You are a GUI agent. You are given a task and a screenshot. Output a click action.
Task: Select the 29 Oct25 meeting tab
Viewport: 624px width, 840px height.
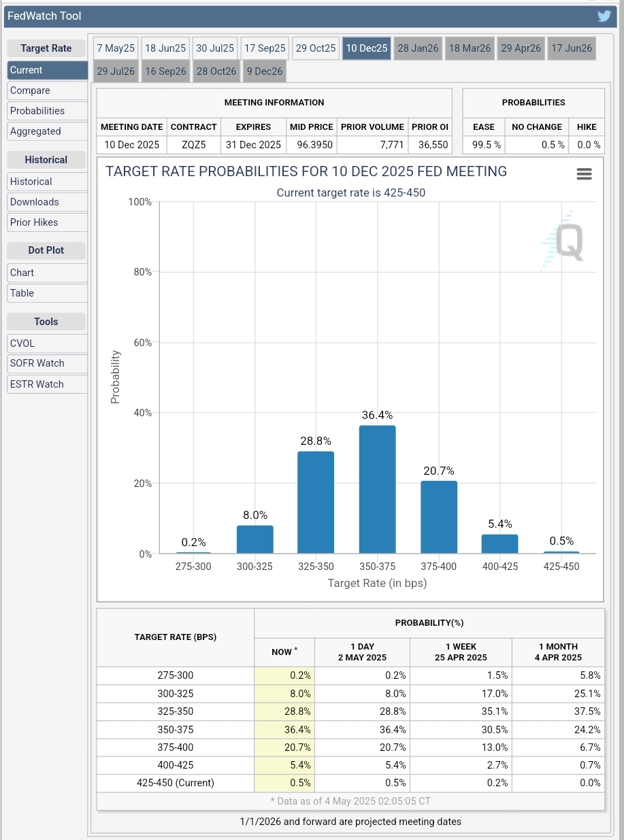tap(316, 48)
